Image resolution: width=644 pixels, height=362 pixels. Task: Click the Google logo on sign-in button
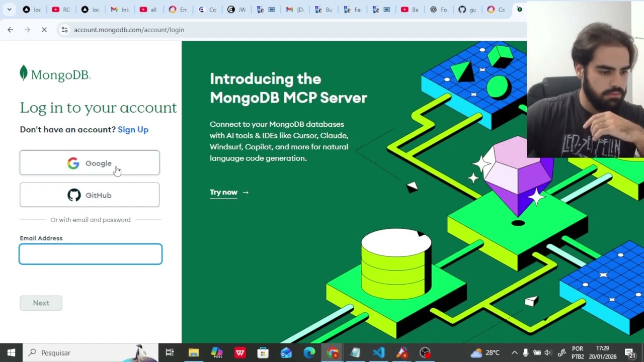coord(73,163)
